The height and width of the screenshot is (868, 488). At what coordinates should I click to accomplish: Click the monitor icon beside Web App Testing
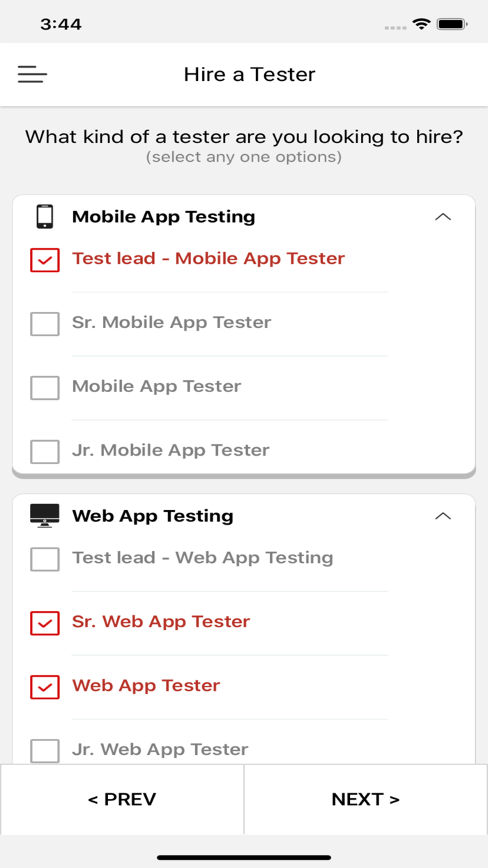45,515
